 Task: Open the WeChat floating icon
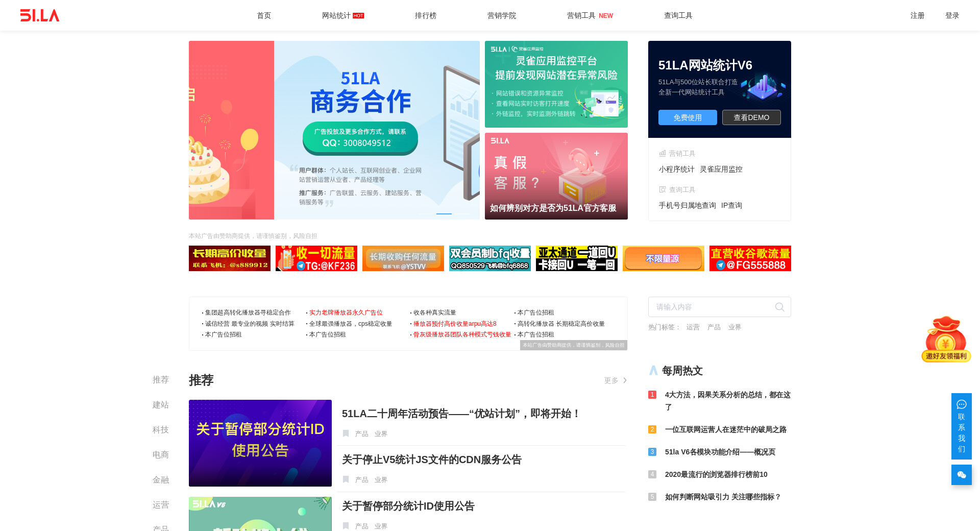[x=961, y=475]
